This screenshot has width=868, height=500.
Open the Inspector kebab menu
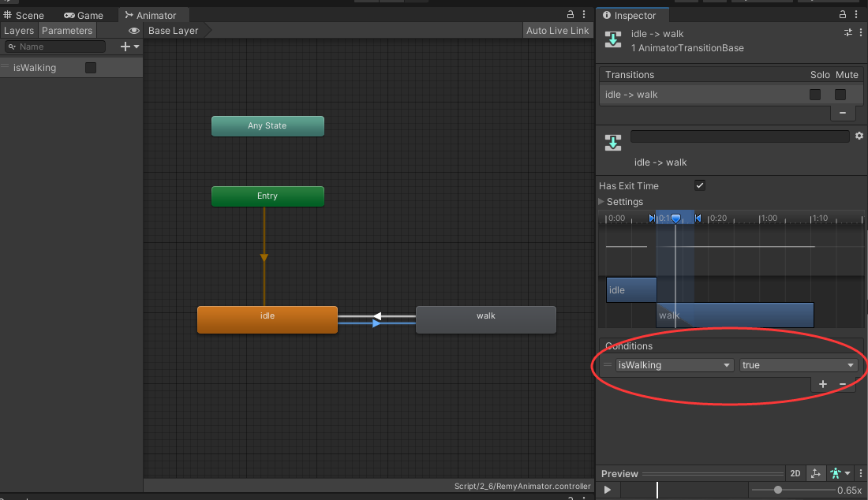coord(856,14)
